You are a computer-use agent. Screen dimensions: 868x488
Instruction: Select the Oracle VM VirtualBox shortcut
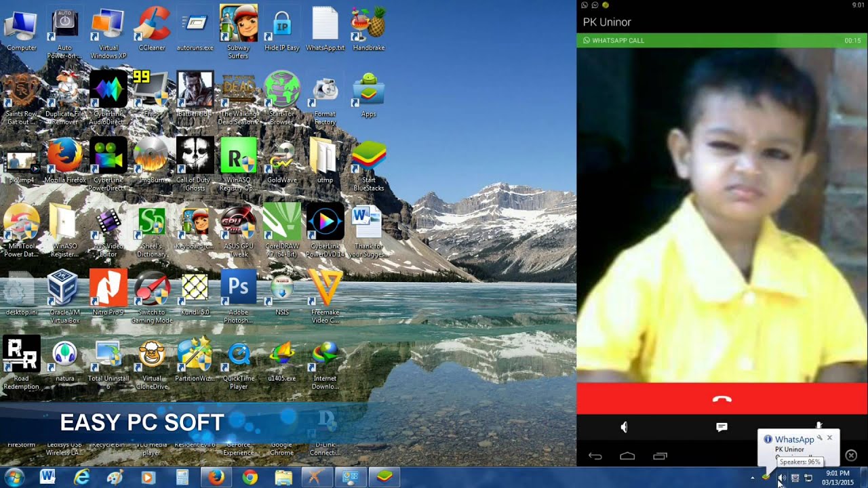[x=65, y=297]
